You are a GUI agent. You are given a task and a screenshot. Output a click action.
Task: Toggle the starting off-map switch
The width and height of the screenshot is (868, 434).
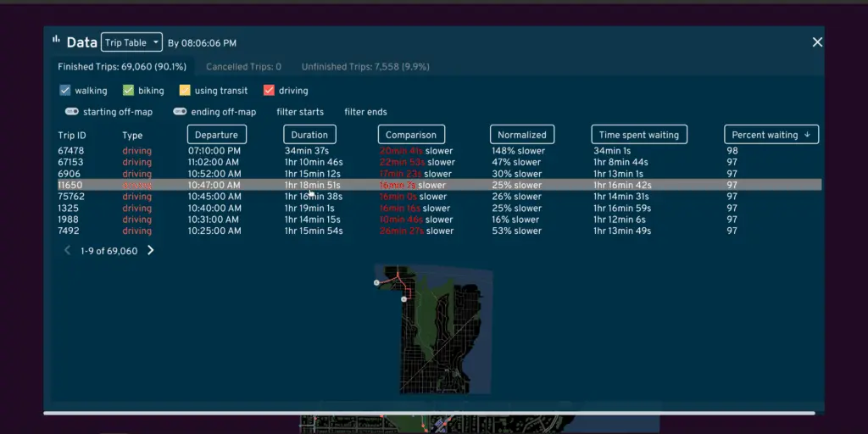click(72, 112)
